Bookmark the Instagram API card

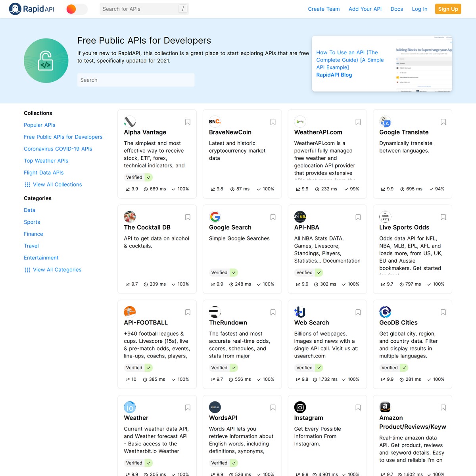point(358,408)
